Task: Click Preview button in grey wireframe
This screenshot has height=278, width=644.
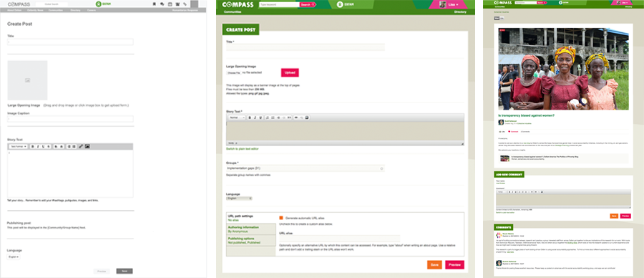Action: click(x=102, y=271)
